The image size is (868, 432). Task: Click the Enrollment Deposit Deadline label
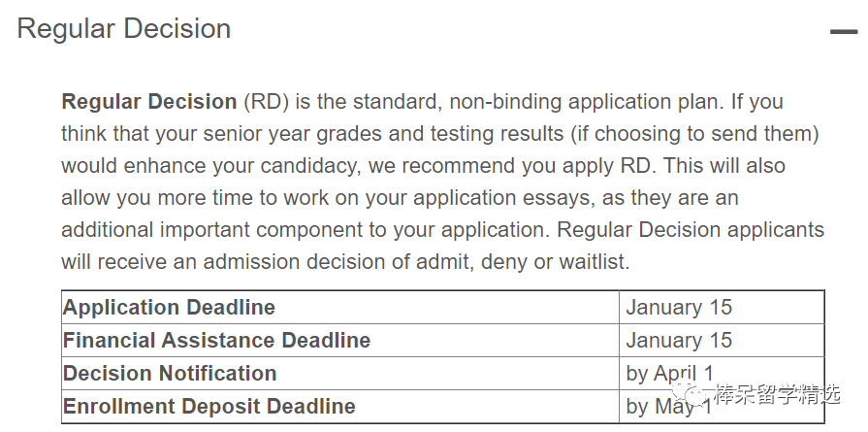click(209, 407)
